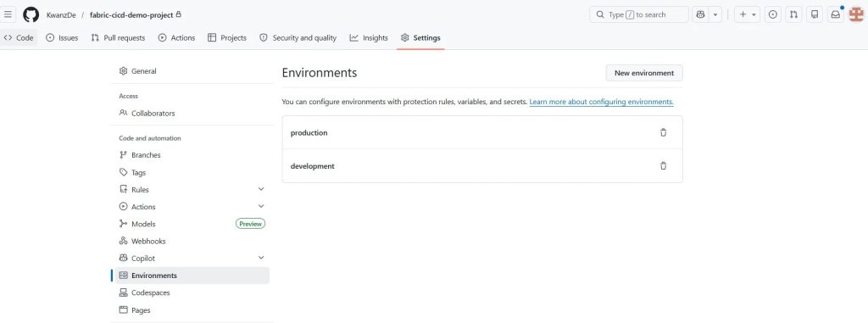Click the Projects table icon

[x=211, y=37]
